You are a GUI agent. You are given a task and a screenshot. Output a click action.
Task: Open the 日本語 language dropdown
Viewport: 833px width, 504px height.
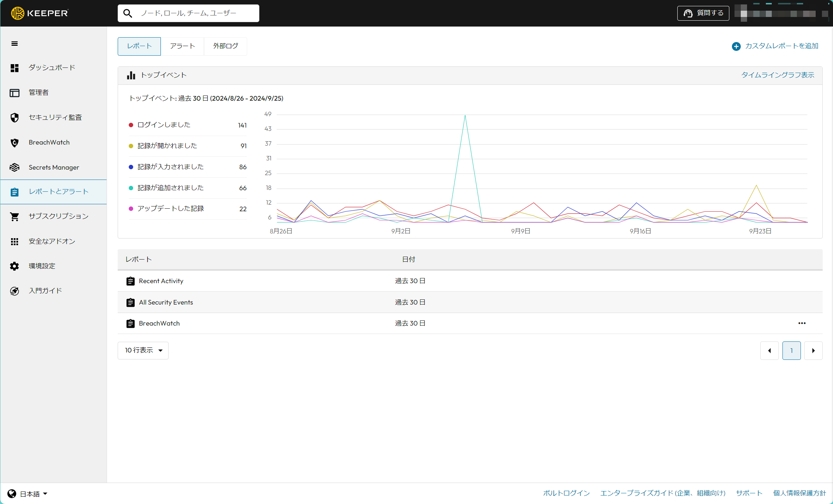point(33,494)
